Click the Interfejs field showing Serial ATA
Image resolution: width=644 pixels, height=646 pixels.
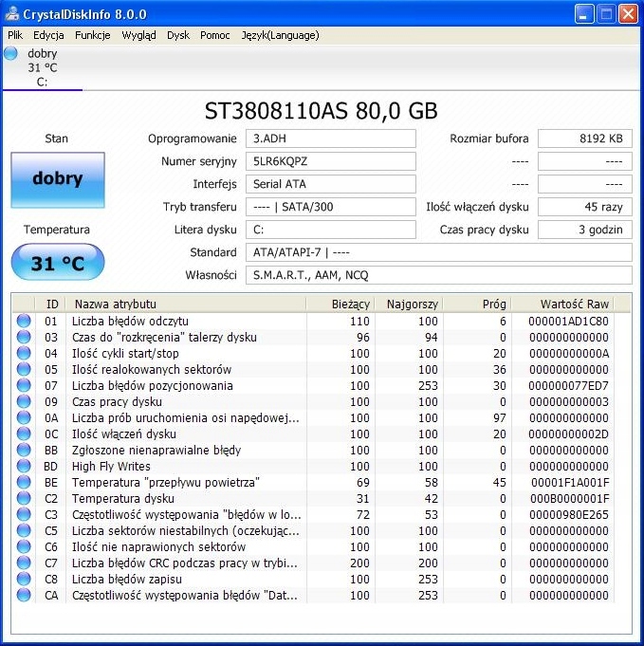pos(331,184)
